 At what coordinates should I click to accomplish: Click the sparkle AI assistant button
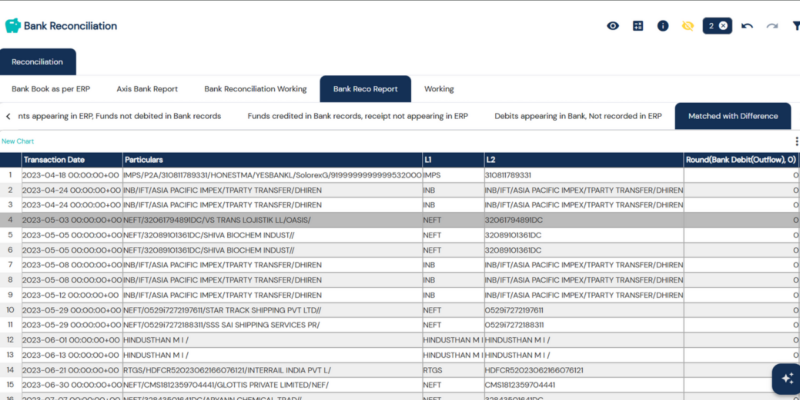click(x=785, y=379)
